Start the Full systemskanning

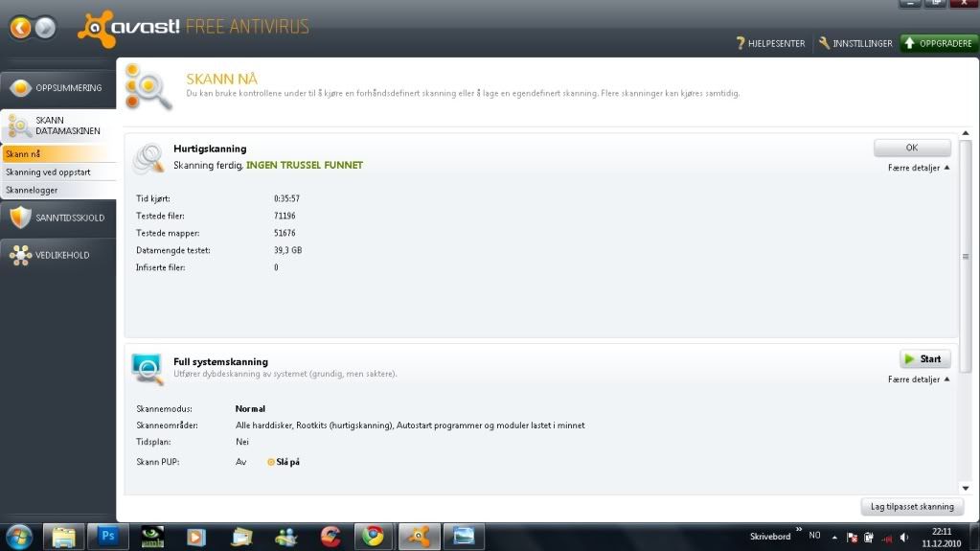pos(924,359)
